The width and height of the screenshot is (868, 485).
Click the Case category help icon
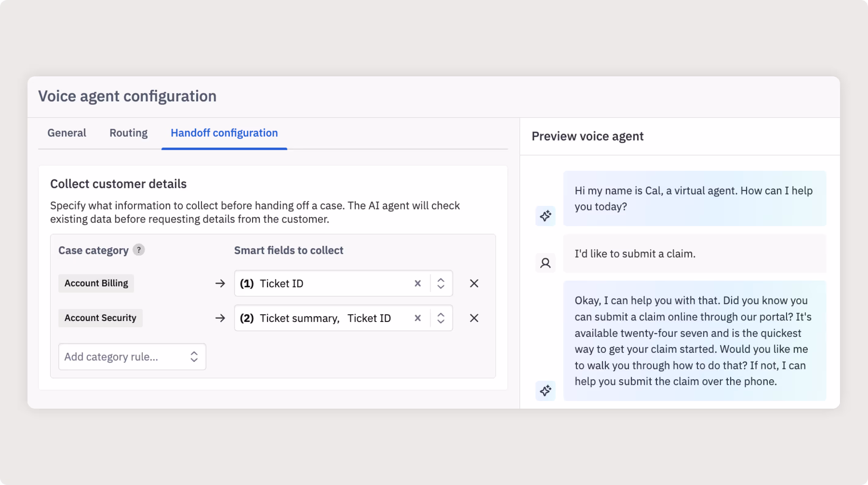(138, 250)
